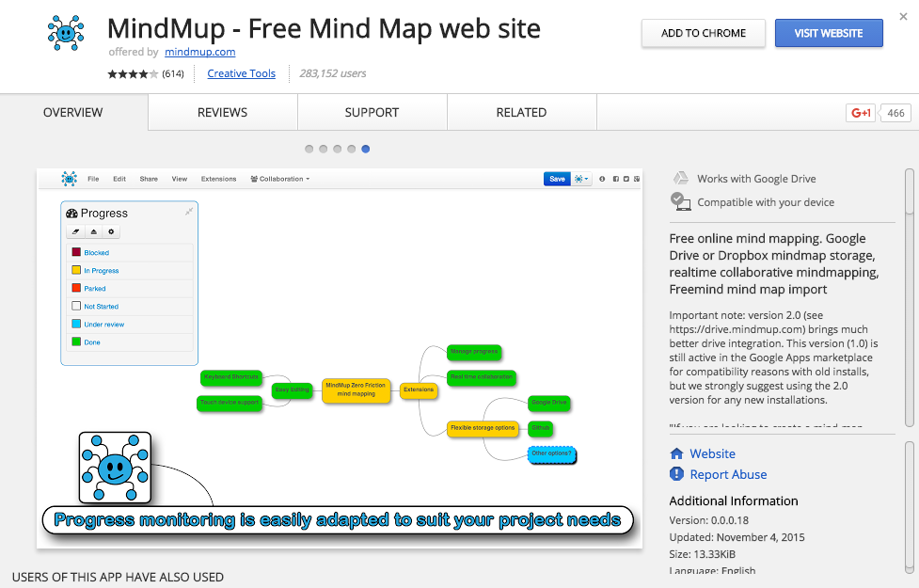
Task: Pick the white Not Started swatch
Action: click(x=76, y=306)
